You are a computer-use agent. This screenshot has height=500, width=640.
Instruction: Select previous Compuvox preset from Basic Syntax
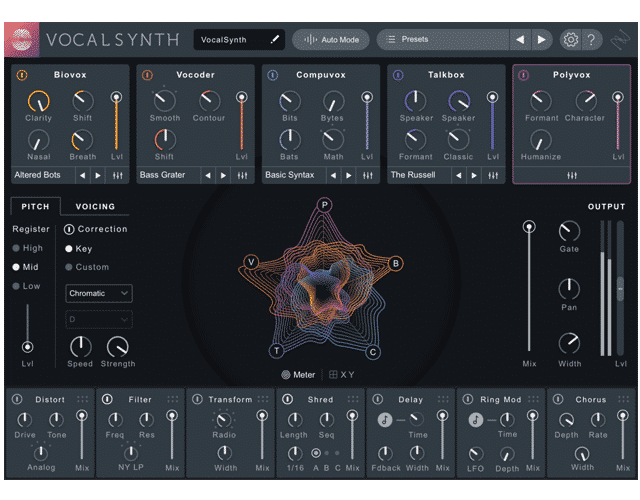(333, 176)
